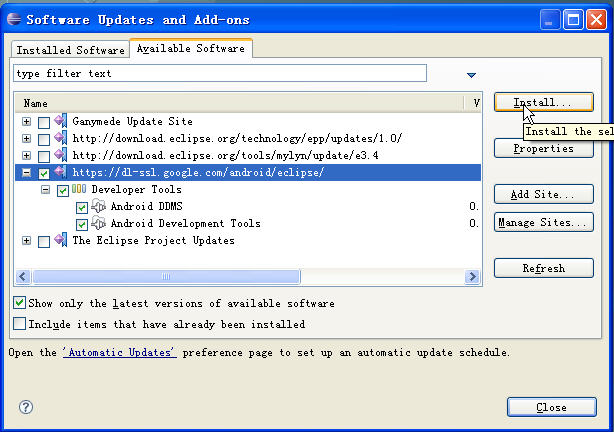This screenshot has width=614, height=432.
Task: Maximize the Software Updates window
Action: pos(573,20)
